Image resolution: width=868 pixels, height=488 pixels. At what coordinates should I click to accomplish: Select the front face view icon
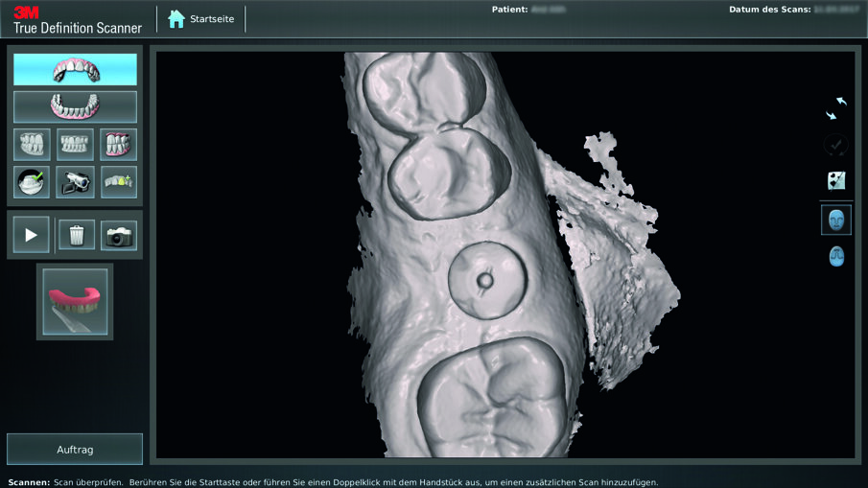[x=836, y=221]
